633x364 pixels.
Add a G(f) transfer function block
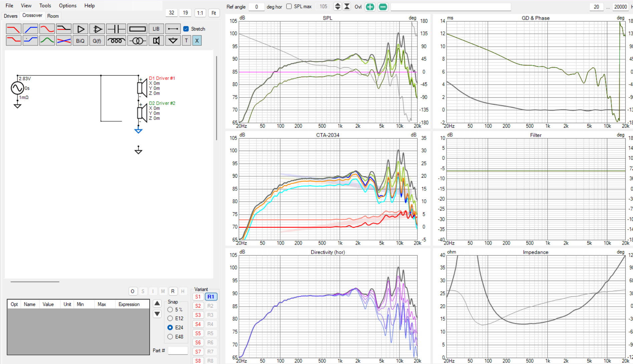pyautogui.click(x=97, y=41)
